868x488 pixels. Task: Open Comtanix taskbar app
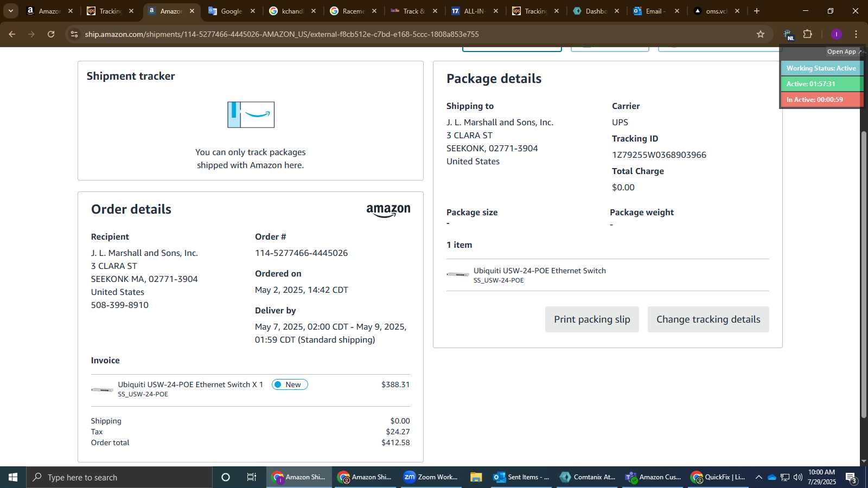point(588,477)
